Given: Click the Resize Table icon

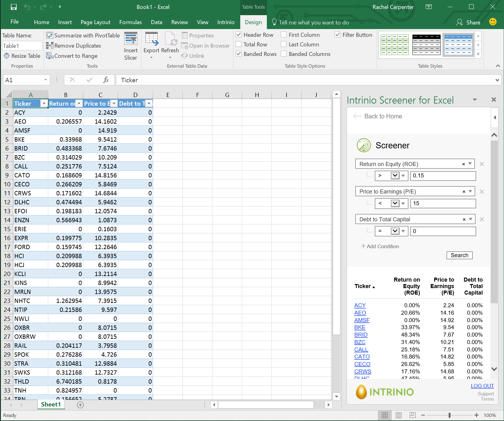Looking at the screenshot, I should 7,56.
